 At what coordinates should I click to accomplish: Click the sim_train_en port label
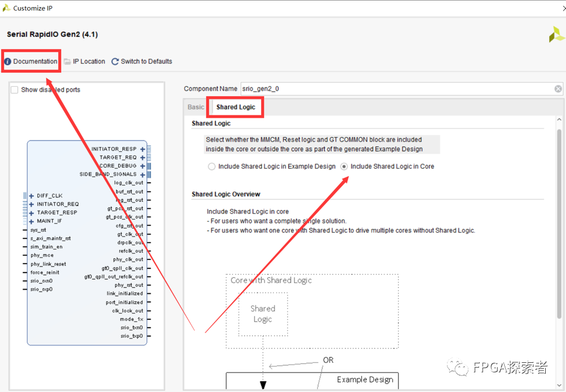[46, 247]
